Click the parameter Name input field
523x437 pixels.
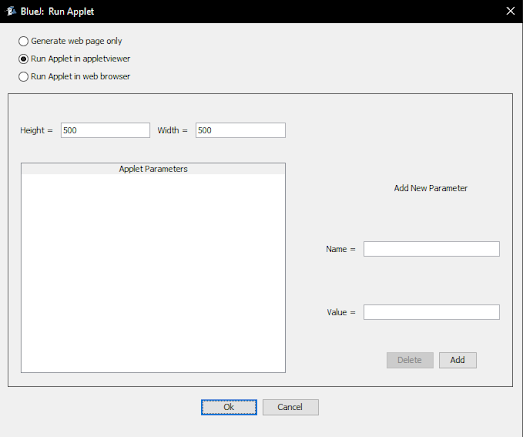pyautogui.click(x=431, y=249)
